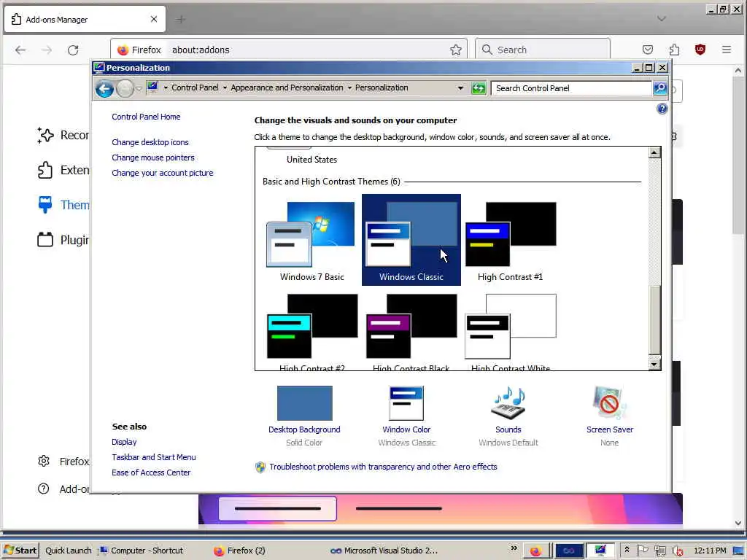Click the Firefox back arrow
Viewport: 747px width, 560px height.
[20, 50]
